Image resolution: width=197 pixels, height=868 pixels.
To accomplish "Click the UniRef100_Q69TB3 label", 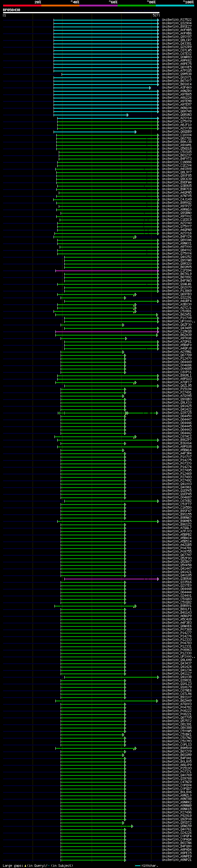I will tap(177, 294).
